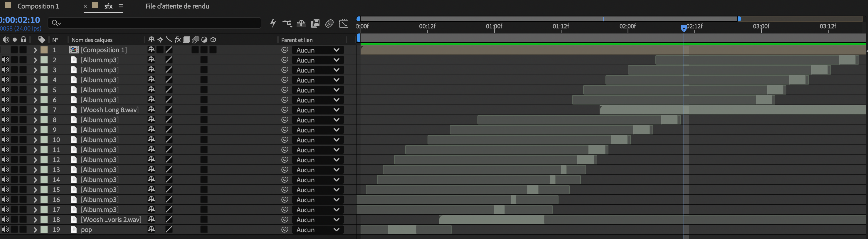Screen dimensions: 868x239
Task: Toggle switch checkbox on layer 12 Album.mp3
Action: pyautogui.click(x=204, y=159)
